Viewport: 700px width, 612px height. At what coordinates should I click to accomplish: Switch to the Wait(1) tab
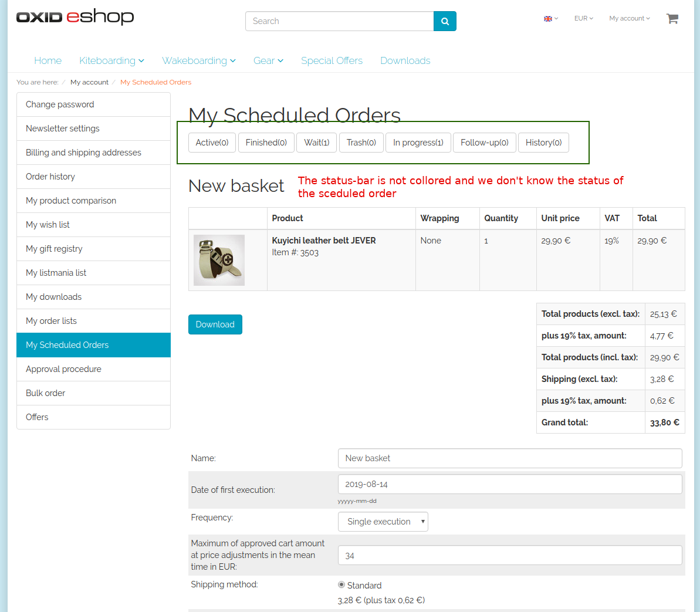[x=316, y=143]
